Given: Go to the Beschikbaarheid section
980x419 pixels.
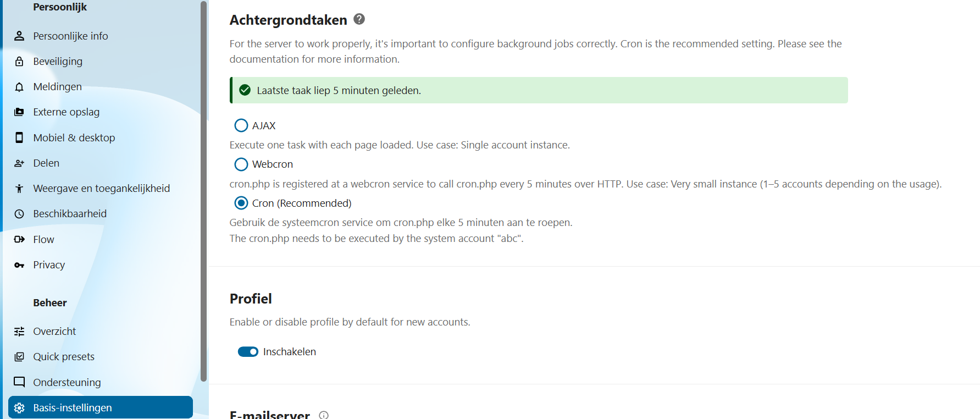Looking at the screenshot, I should pyautogui.click(x=70, y=214).
